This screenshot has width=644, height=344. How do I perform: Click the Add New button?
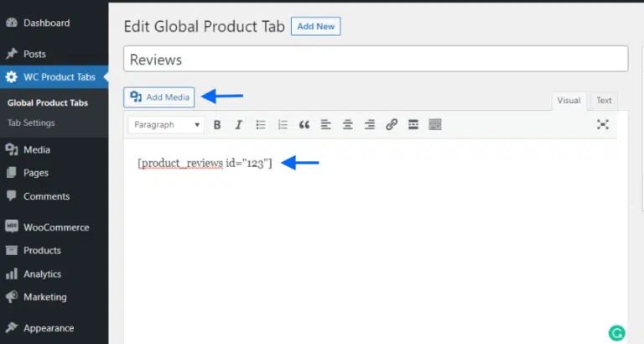click(x=315, y=26)
